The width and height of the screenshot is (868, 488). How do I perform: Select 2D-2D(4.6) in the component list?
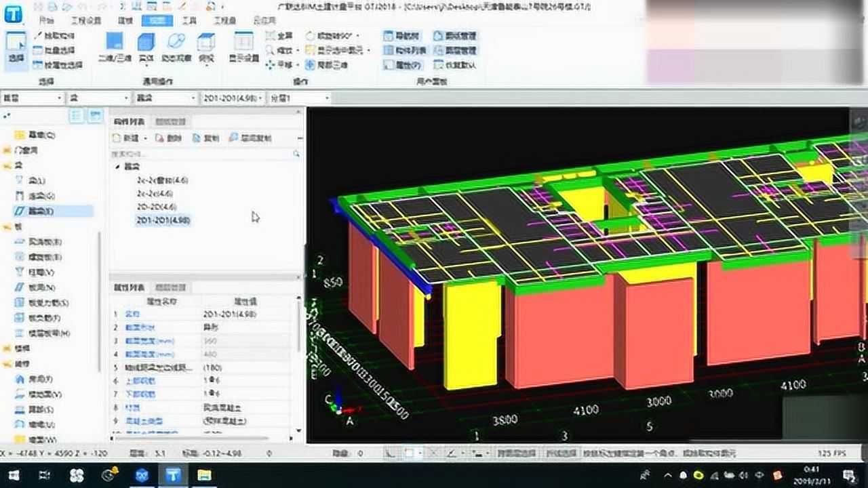(157, 207)
